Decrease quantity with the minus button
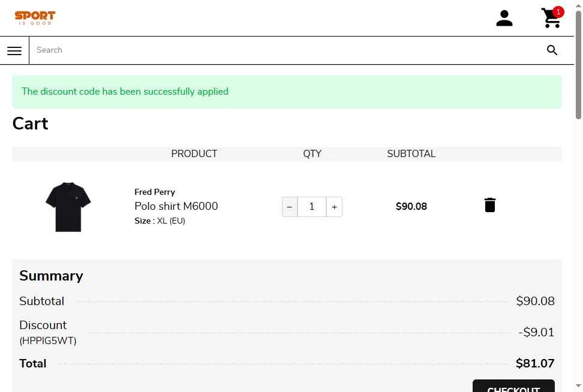 (x=290, y=207)
